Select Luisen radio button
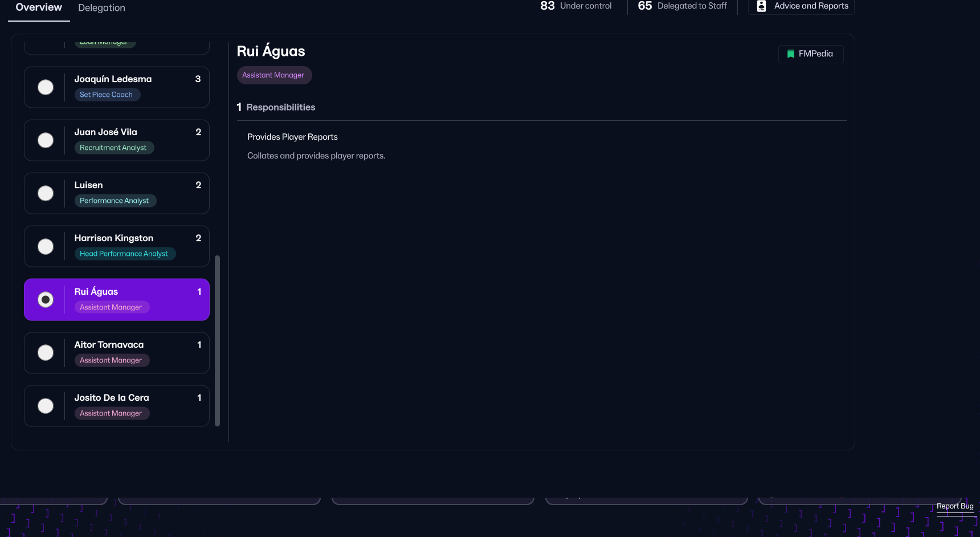The height and width of the screenshot is (537, 980). (46, 193)
